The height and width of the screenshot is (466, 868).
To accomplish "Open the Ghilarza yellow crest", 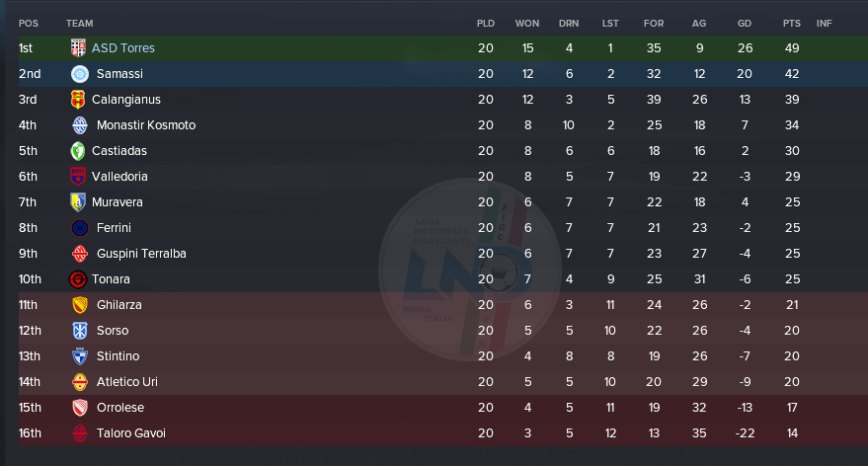I will coord(80,305).
